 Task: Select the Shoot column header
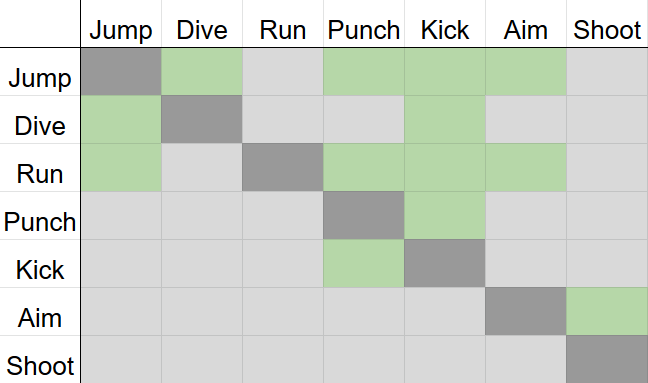[x=607, y=30]
